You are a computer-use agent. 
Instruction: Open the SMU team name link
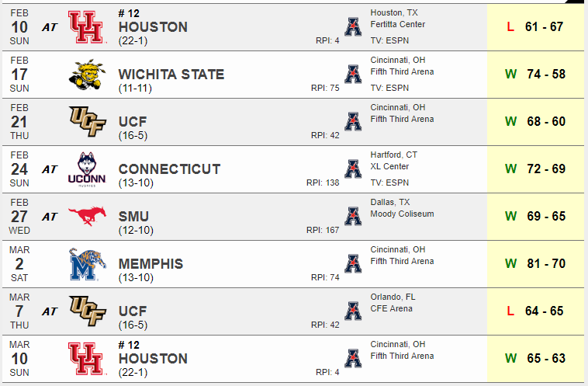click(133, 216)
